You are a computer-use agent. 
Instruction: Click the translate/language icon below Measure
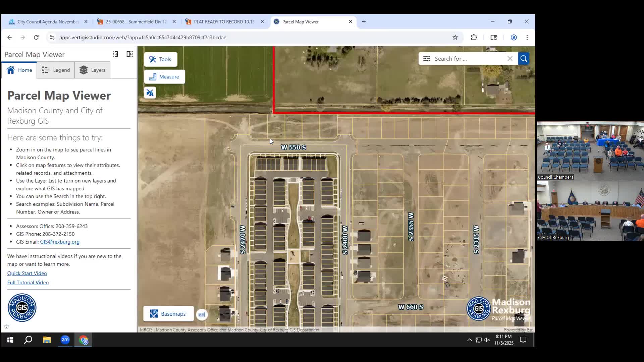(150, 93)
